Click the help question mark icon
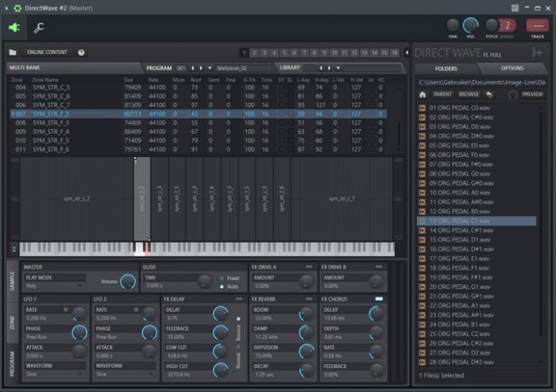 (81, 52)
